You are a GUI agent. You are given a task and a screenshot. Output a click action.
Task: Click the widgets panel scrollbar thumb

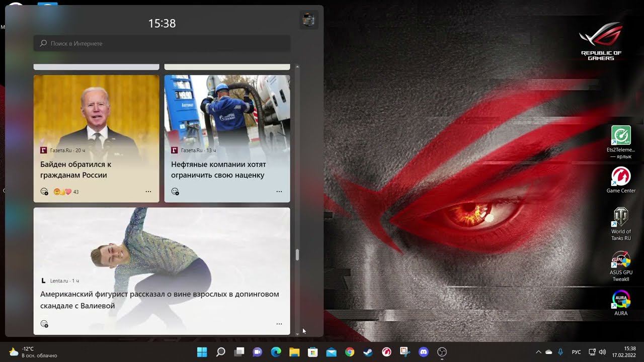click(297, 255)
